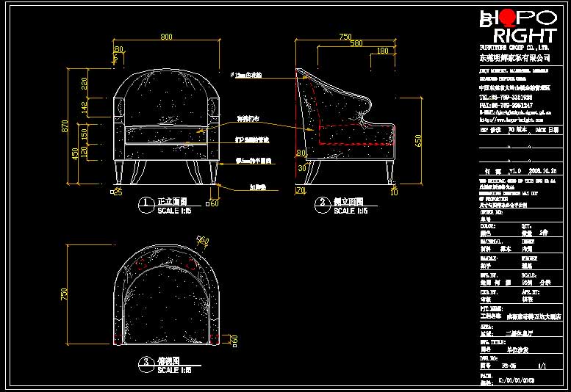Click the 单位沙发 drawing title
571x392 pixels.
point(518,349)
